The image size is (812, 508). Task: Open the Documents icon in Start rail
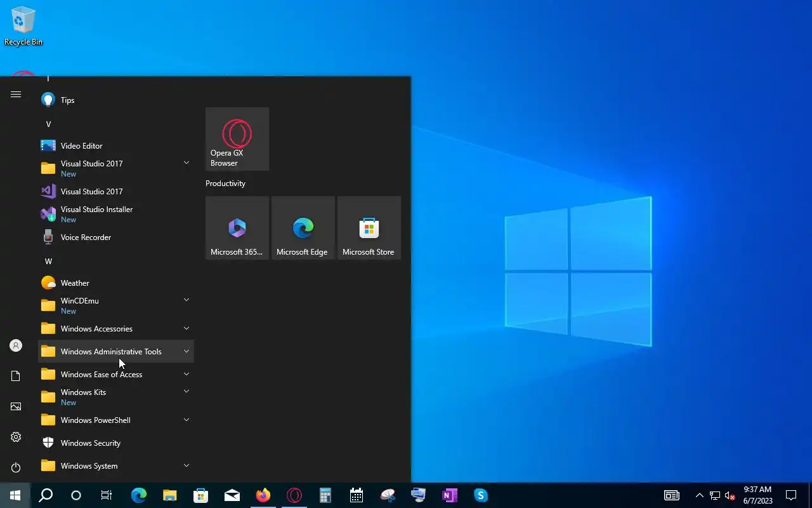point(16,376)
